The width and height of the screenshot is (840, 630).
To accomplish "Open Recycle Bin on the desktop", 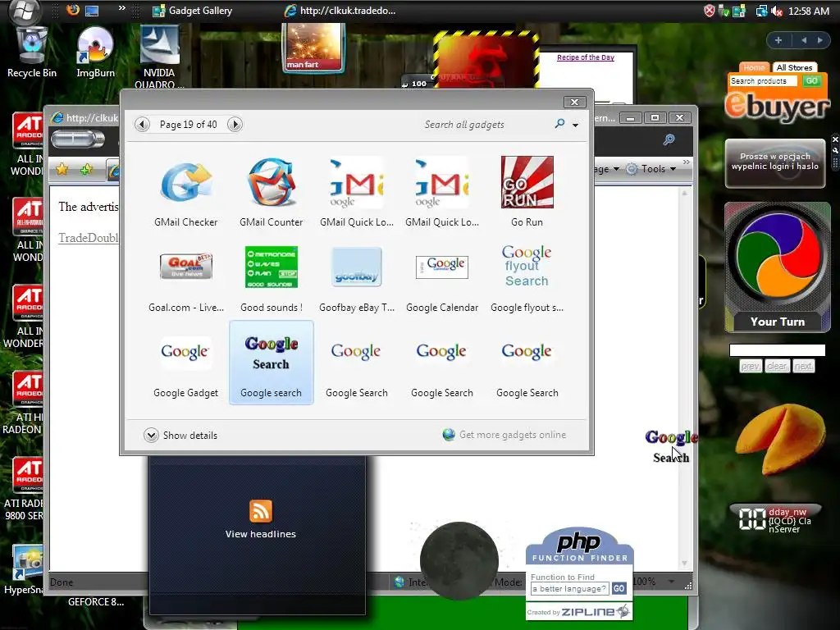I will (32, 53).
